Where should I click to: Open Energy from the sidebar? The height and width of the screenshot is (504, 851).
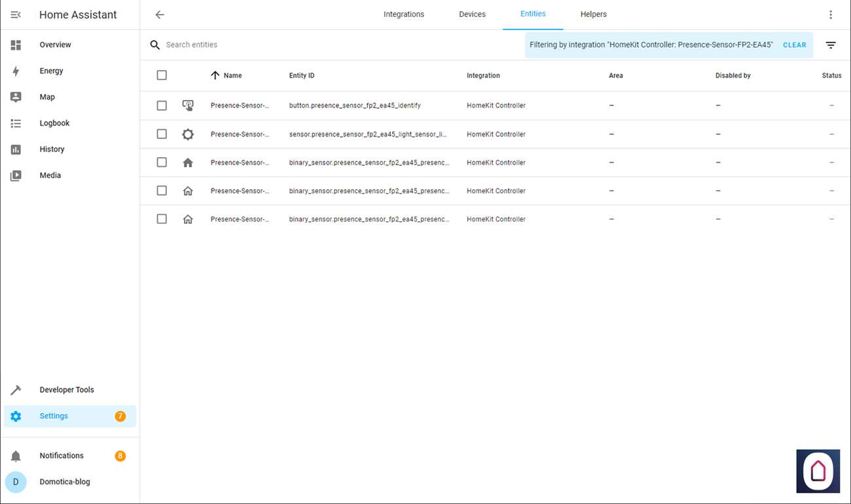(x=51, y=71)
